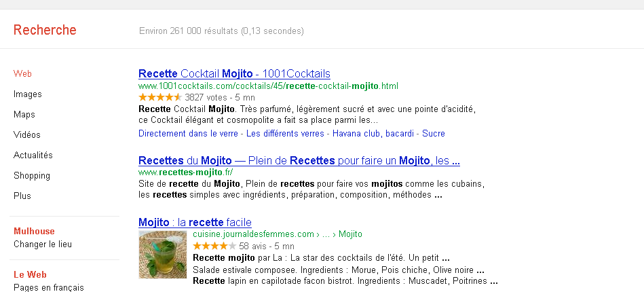Select the Web search category

point(23,74)
